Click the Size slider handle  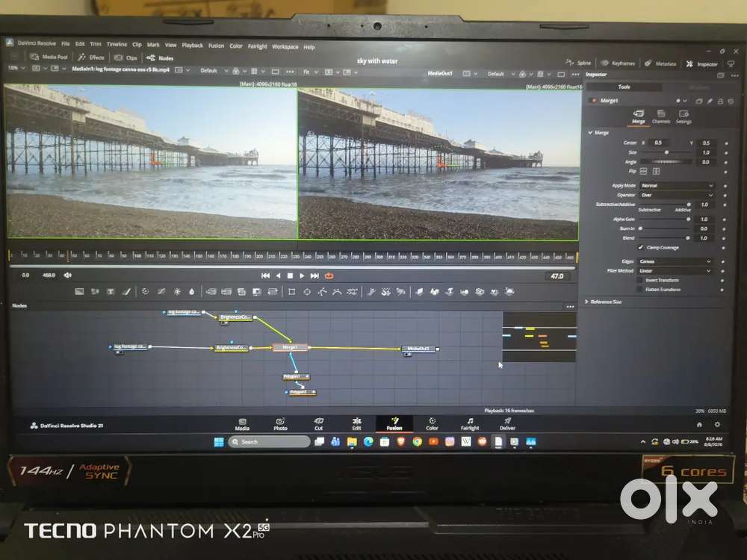[x=666, y=152]
